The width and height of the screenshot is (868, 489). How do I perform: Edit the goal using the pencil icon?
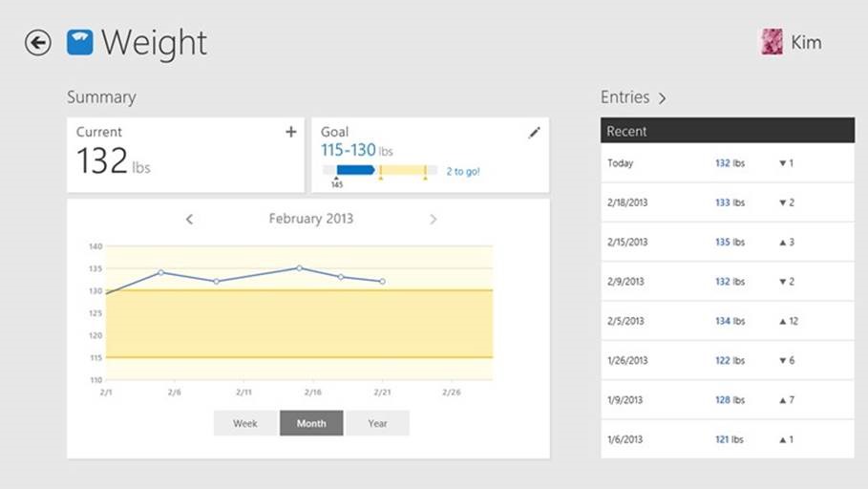(534, 133)
